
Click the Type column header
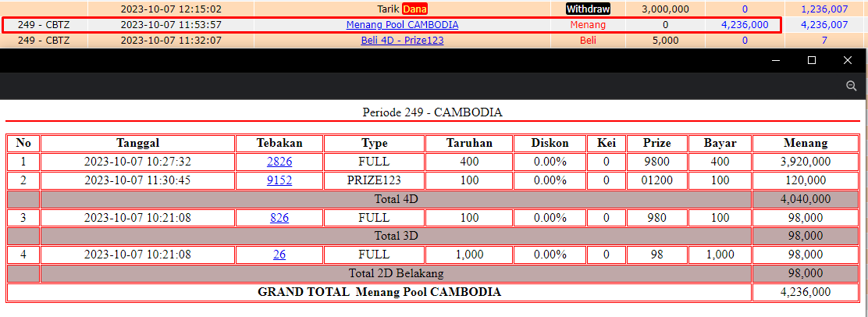tap(374, 143)
